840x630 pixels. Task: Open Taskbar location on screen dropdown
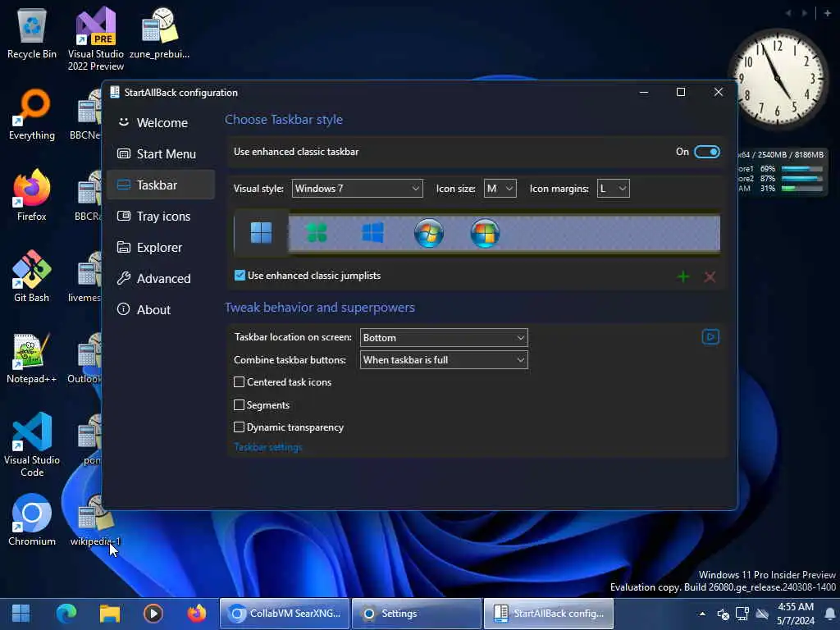pyautogui.click(x=444, y=337)
